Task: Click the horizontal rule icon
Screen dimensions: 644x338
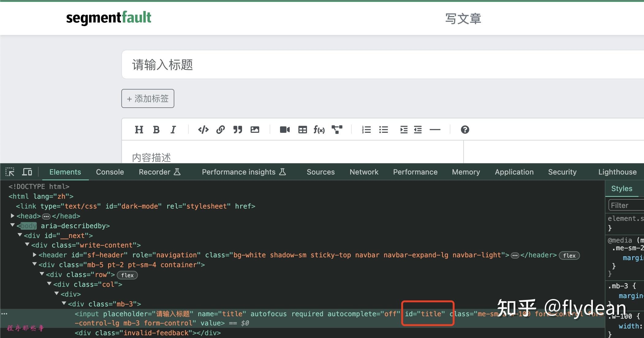Action: click(434, 129)
